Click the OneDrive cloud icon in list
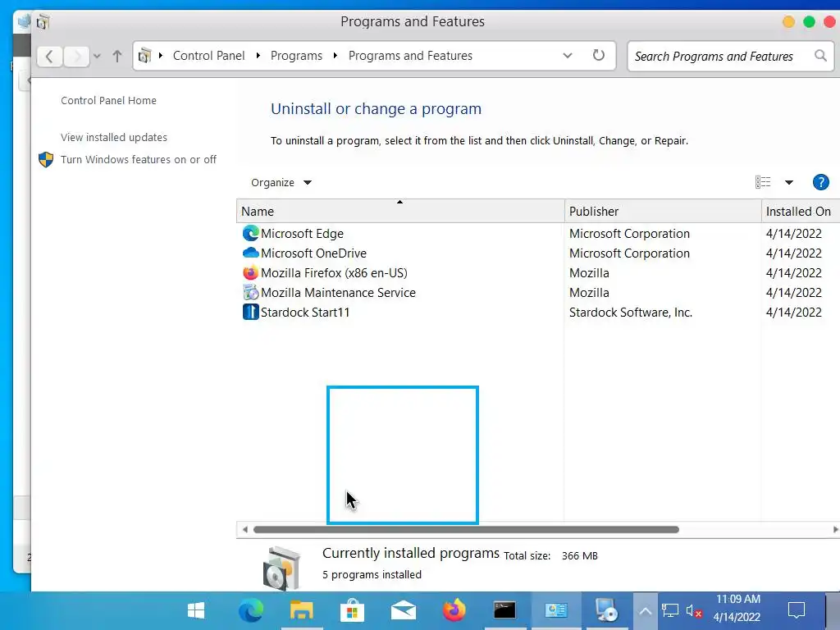Screen dimensions: 840x630 coord(250,253)
